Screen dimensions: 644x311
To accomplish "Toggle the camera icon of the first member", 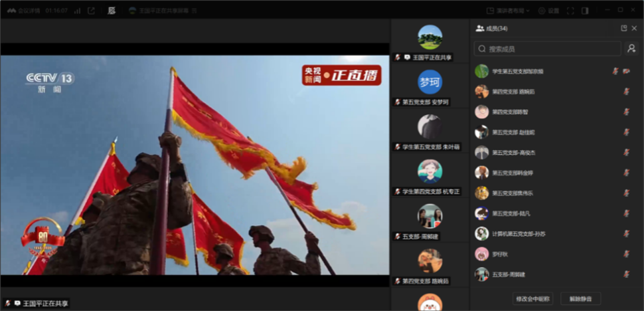I will click(x=627, y=71).
